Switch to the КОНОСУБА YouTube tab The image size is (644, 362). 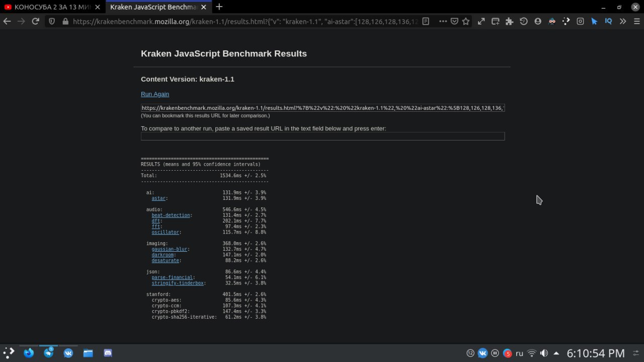(52, 7)
